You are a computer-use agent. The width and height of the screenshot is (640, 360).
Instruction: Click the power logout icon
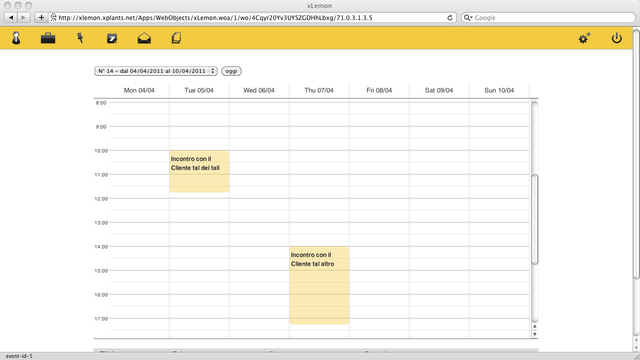[x=616, y=38]
